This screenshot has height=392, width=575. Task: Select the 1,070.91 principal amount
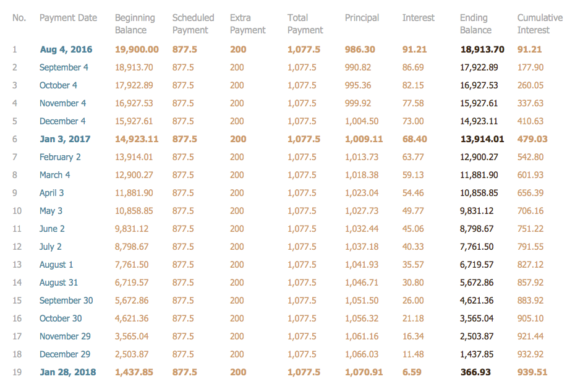(364, 372)
